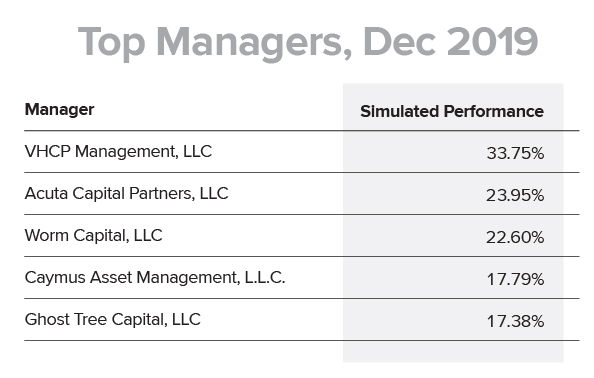Click the 33.75% performance value
This screenshot has height=378, width=594.
click(515, 153)
